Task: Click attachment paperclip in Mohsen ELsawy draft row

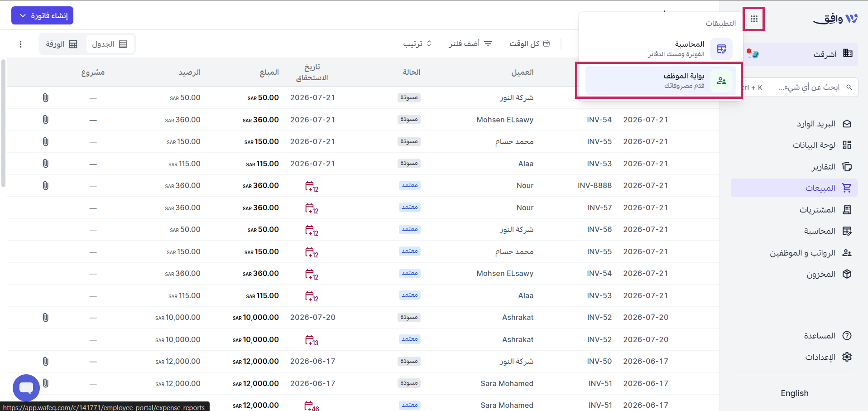Action: coord(46,120)
